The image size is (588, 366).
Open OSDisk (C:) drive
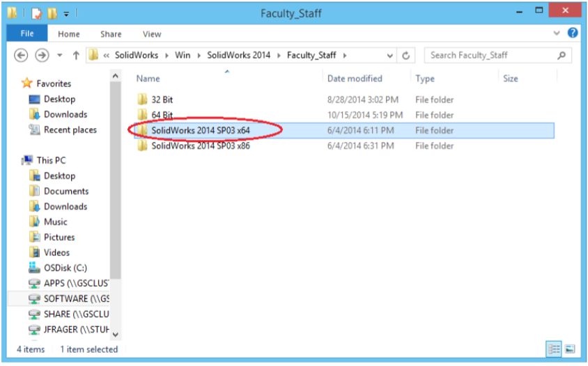[x=65, y=268]
